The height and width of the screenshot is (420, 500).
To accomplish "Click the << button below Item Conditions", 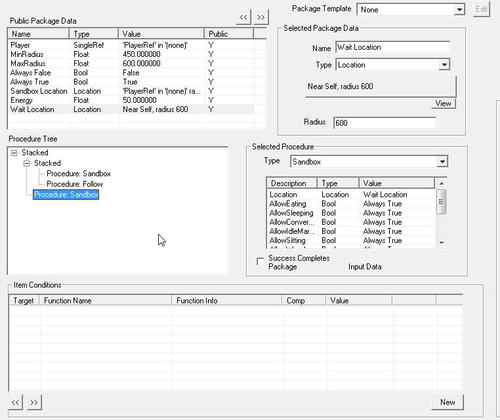I will point(15,402).
